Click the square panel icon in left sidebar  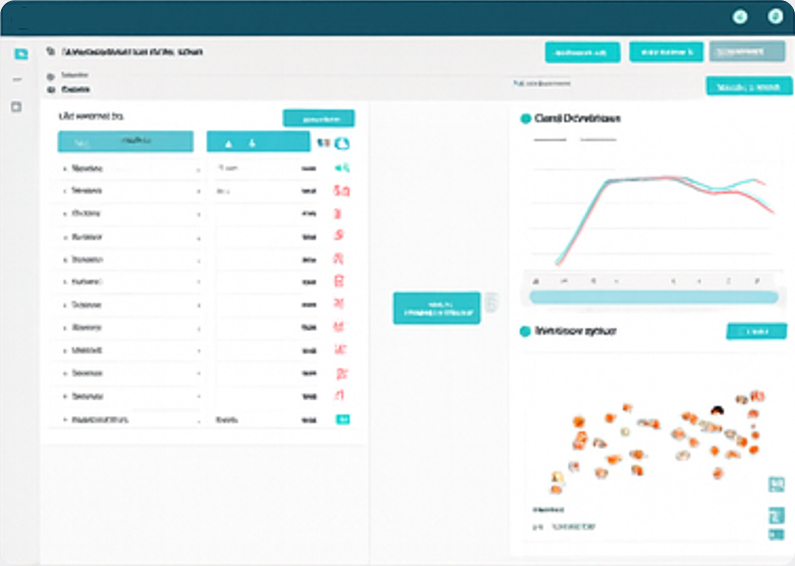[16, 106]
